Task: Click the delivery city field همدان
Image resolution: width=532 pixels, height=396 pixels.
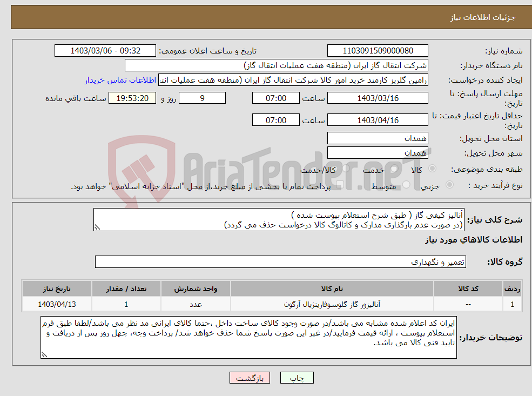Action: pos(378,153)
